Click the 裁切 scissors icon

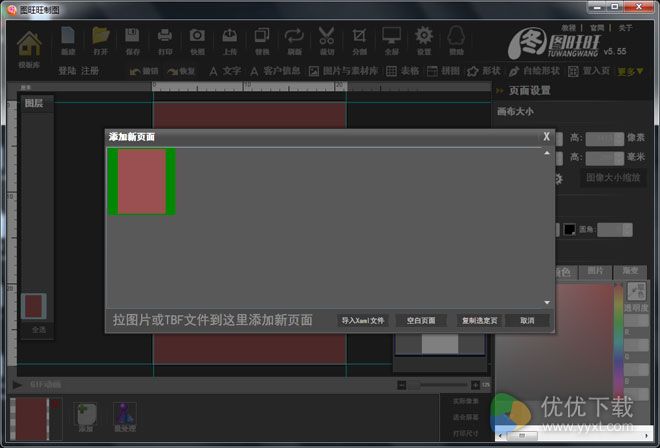[327, 39]
